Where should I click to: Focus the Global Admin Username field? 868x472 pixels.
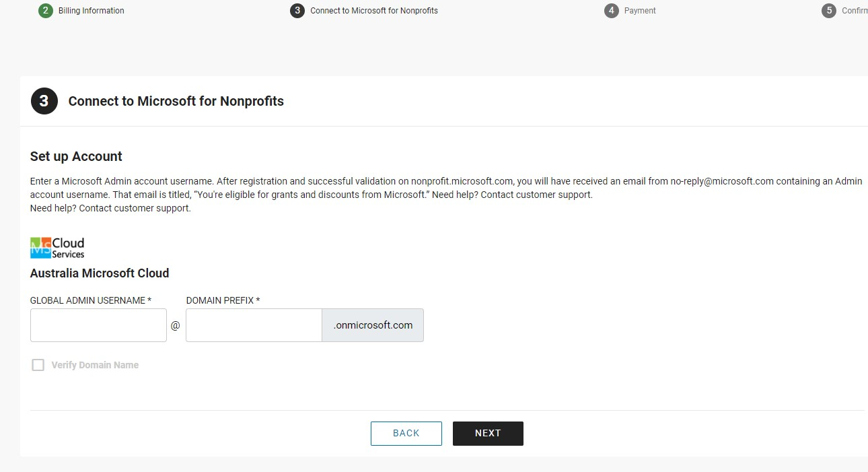point(98,325)
